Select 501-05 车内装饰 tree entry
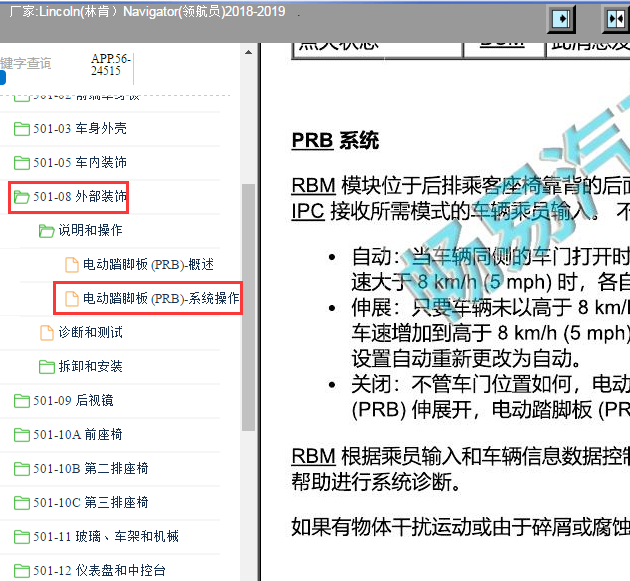This screenshot has width=630, height=581. click(x=80, y=163)
